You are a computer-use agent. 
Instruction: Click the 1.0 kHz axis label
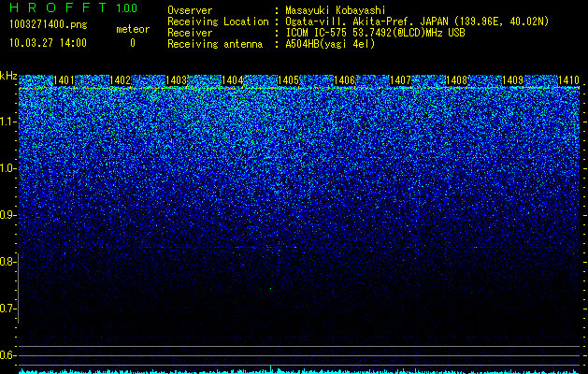[8, 168]
